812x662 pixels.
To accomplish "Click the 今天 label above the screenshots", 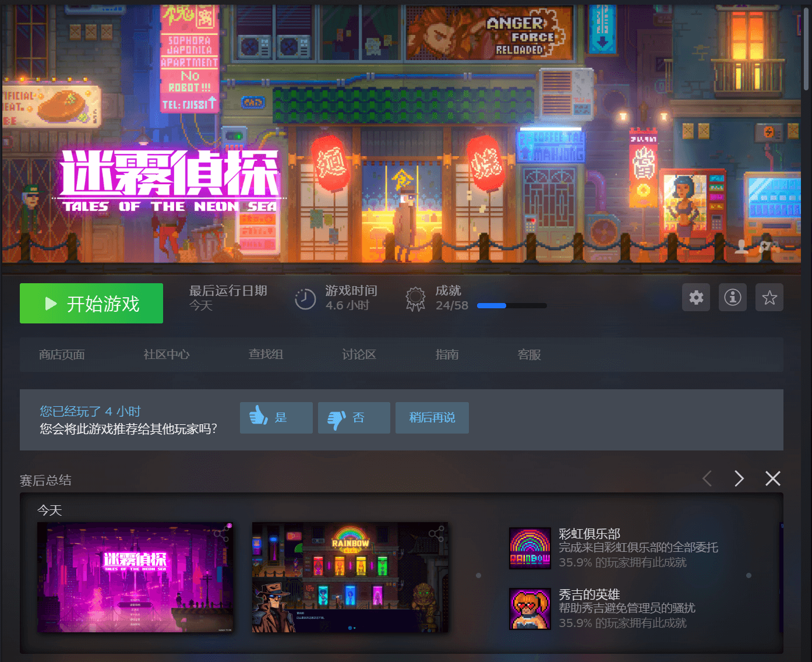I will coord(50,510).
